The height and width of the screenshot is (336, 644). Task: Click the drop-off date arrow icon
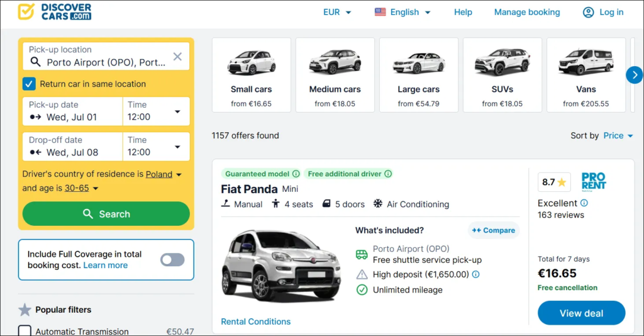tap(36, 152)
